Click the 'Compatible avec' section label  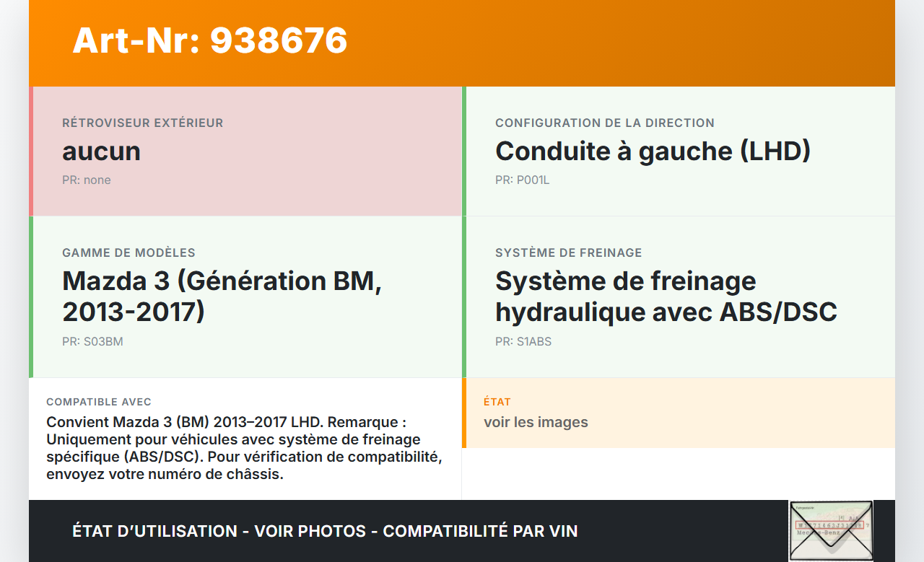[x=99, y=402]
